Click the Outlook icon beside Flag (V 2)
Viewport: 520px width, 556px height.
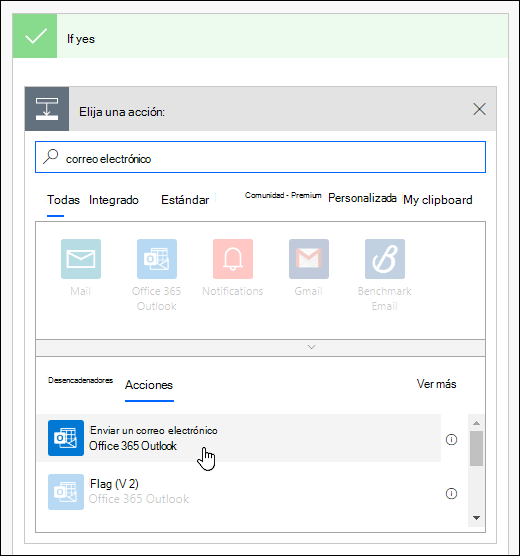[x=66, y=492]
